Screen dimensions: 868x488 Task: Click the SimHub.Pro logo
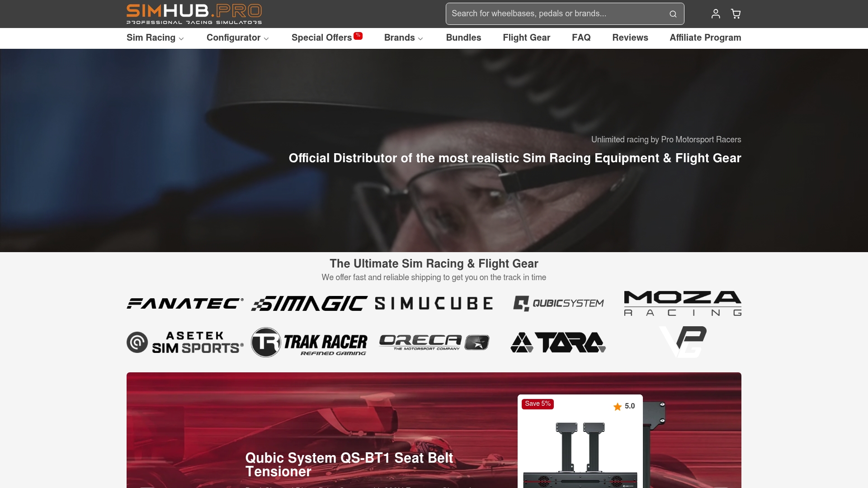(x=194, y=14)
